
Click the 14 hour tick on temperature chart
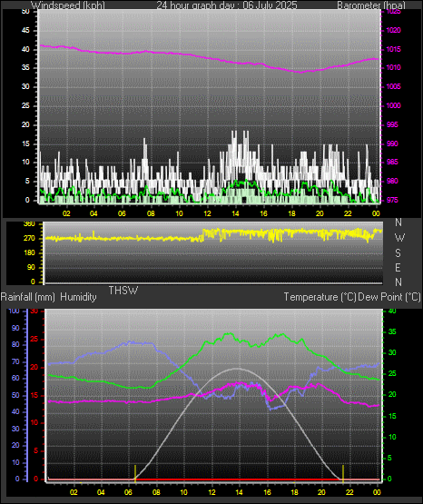tap(239, 492)
